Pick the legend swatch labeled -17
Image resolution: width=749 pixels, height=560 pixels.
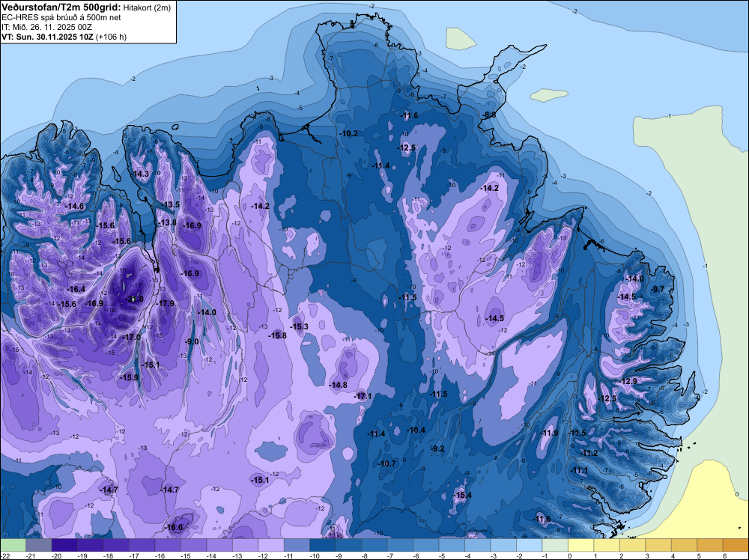[x=142, y=545]
